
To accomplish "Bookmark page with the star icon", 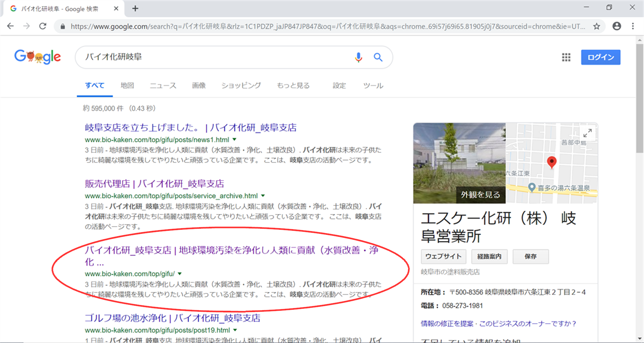I will click(x=596, y=26).
